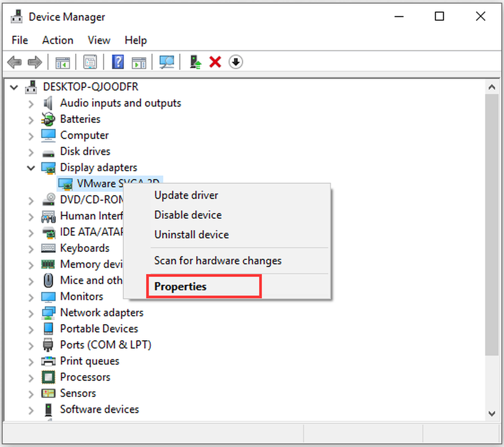
Task: Click the Forward arrow toolbar icon
Action: (35, 63)
